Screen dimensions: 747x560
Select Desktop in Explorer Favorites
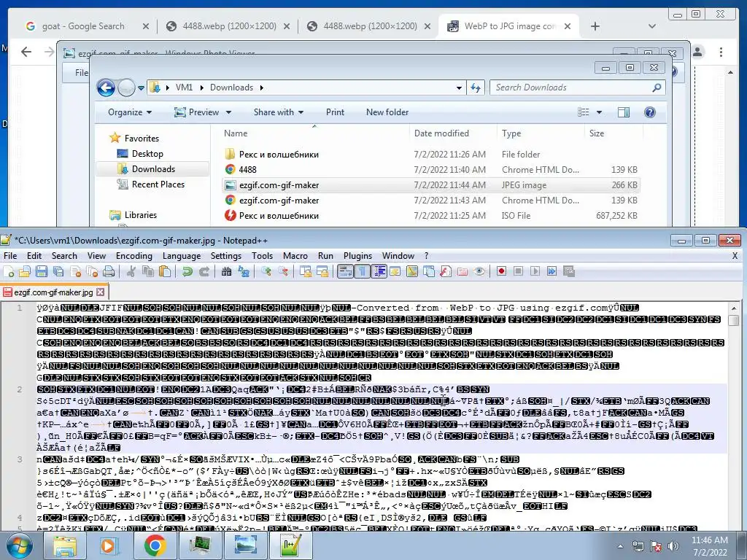(147, 153)
